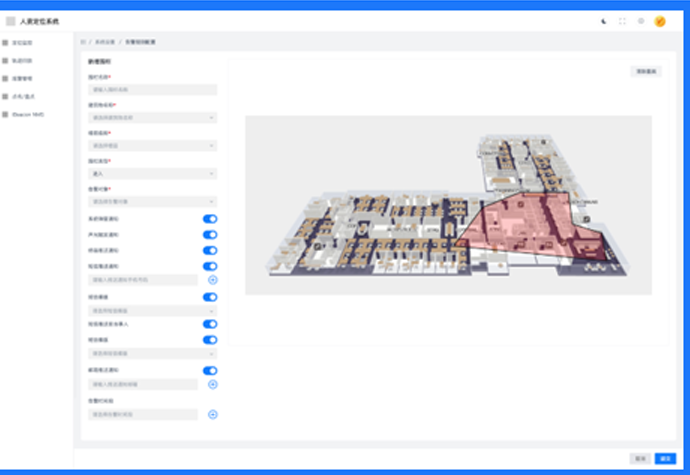Image resolution: width=690 pixels, height=475 pixels.
Task: Open settings gear icon in header
Action: tap(641, 20)
